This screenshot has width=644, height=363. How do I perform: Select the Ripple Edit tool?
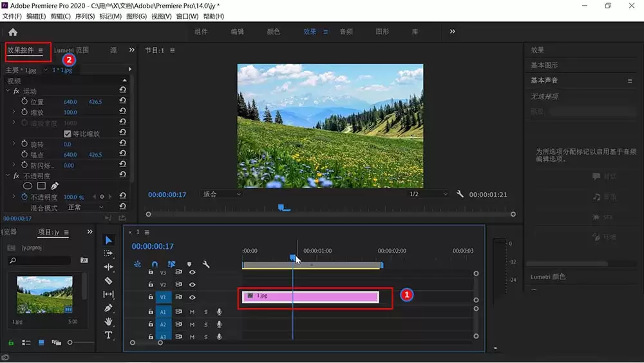click(108, 267)
